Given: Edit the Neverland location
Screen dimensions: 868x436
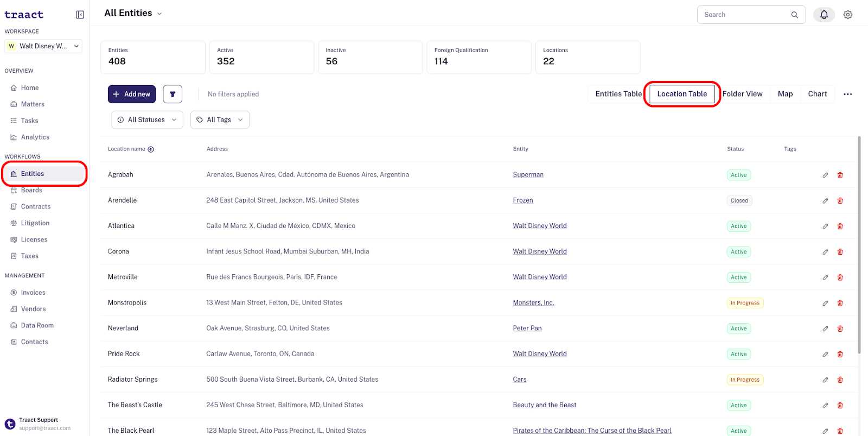Looking at the screenshot, I should (x=825, y=328).
